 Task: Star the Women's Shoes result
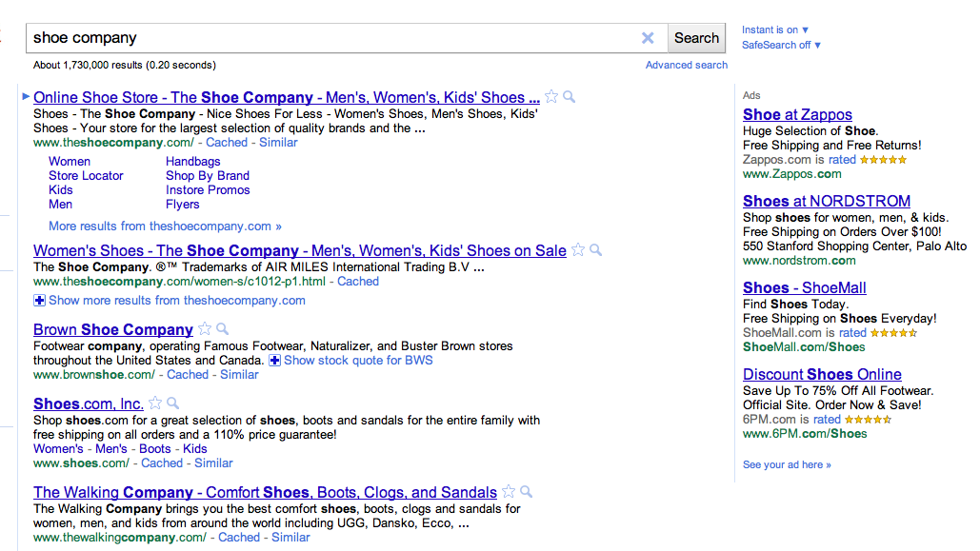coord(578,250)
